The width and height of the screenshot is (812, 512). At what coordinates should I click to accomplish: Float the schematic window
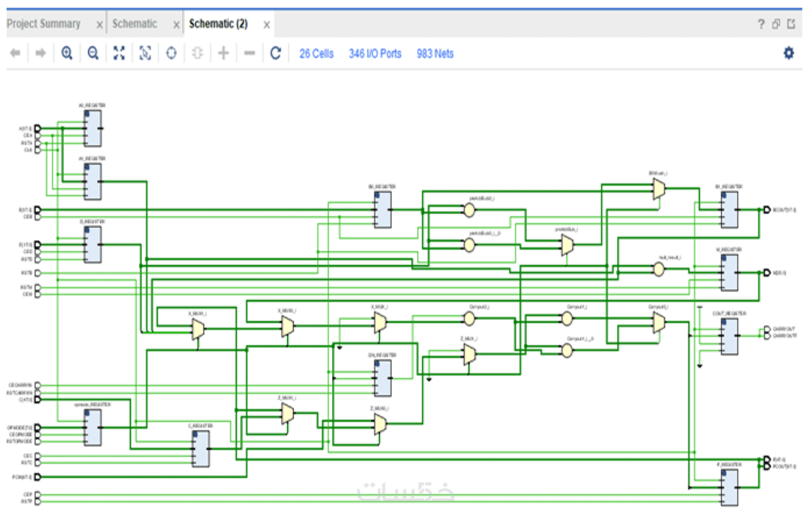(776, 24)
